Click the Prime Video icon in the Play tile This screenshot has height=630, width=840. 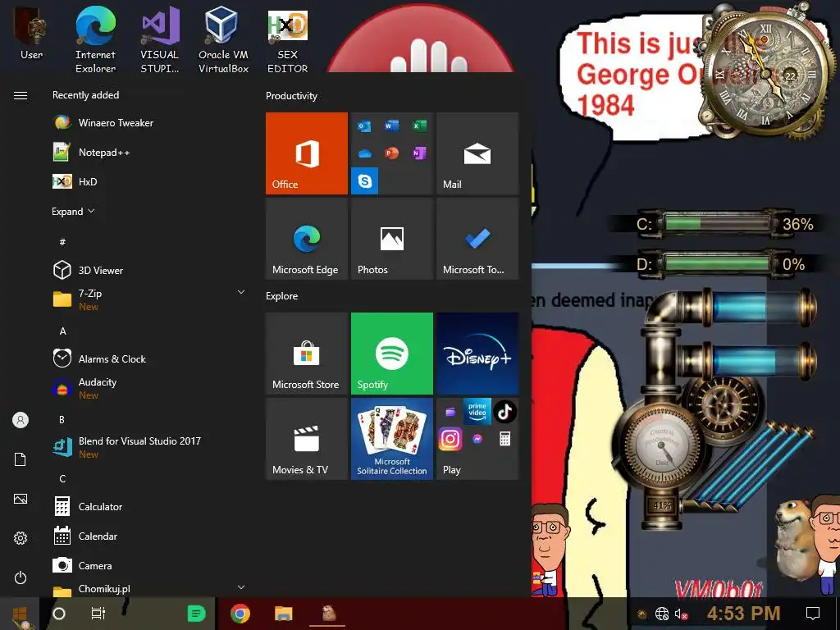477,412
